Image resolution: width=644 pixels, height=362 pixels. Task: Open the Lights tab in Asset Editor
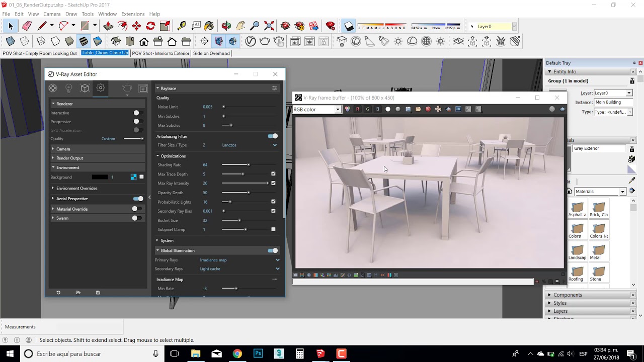click(x=69, y=88)
